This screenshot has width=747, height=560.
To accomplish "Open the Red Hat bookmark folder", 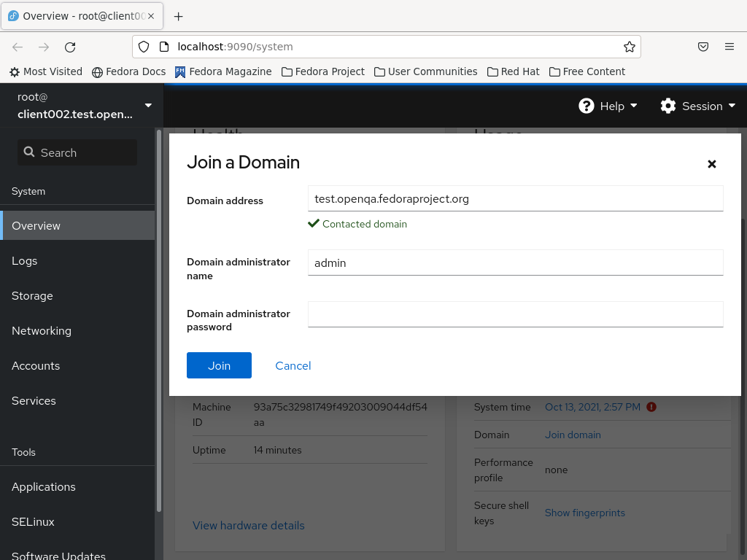I will pyautogui.click(x=513, y=71).
